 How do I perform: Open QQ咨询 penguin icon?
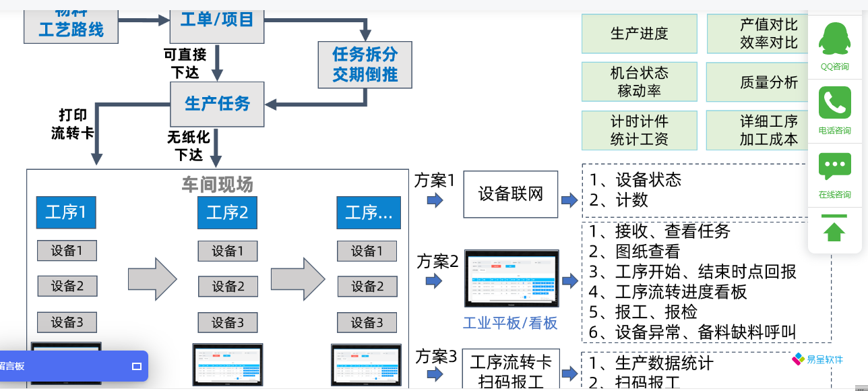834,38
